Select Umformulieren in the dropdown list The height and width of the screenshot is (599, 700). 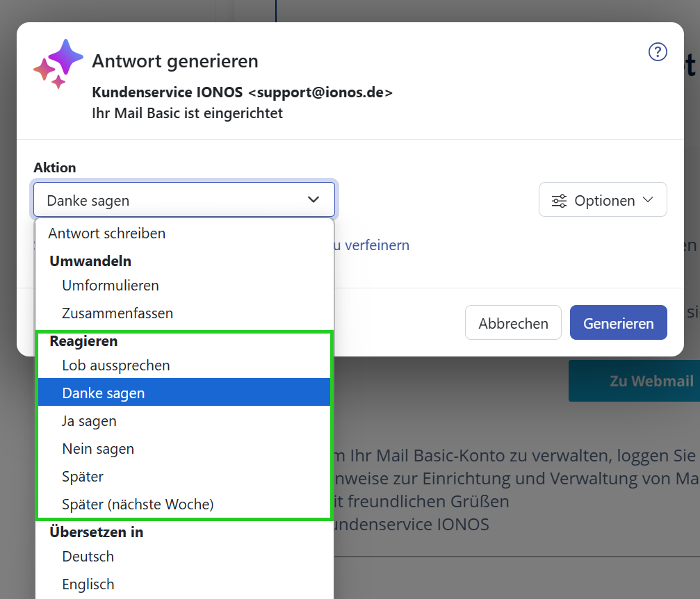click(184, 286)
